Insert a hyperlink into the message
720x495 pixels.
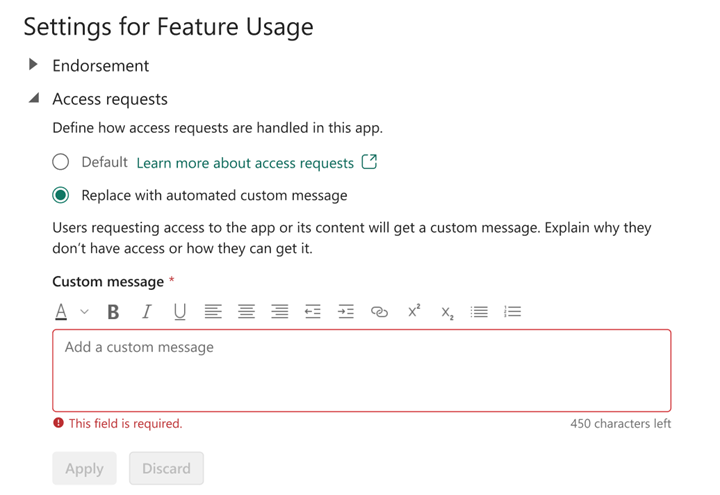[379, 312]
